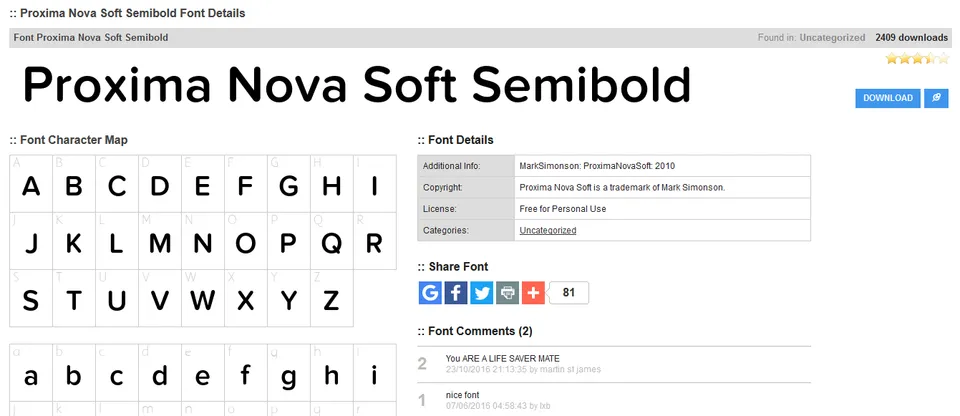Open Uncategorized link next to Found in
960x416 pixels.
[x=832, y=37]
